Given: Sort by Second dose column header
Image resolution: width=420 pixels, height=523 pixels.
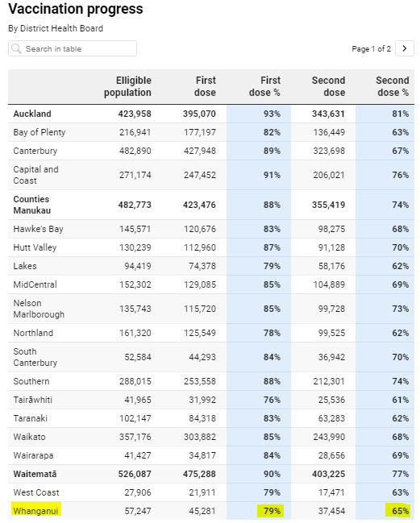Looking at the screenshot, I should (328, 86).
